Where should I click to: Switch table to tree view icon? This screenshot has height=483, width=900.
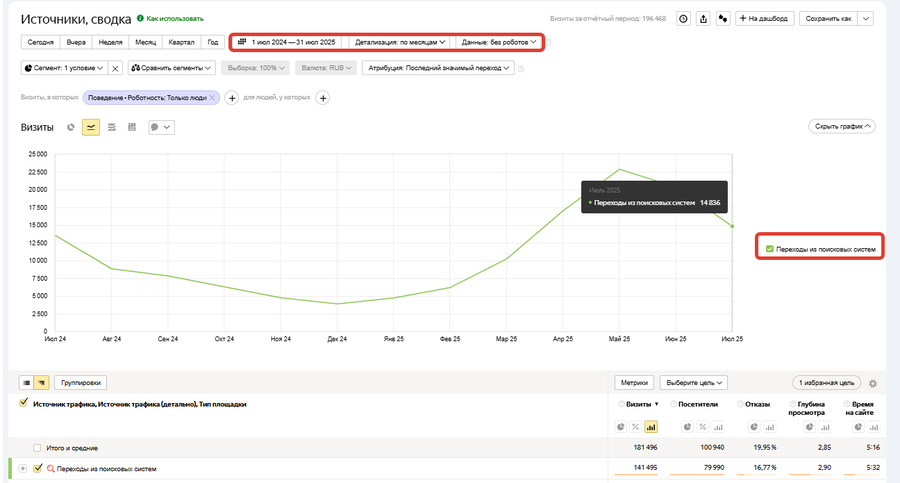pos(41,382)
